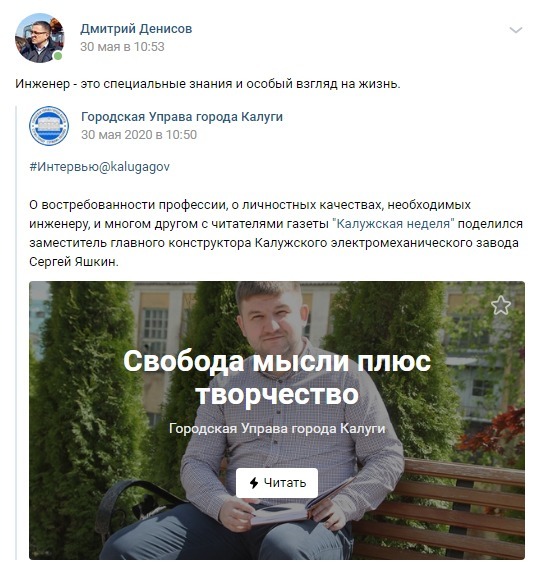Open the article headline Свобода мысли плюс творчество
The width and height of the screenshot is (536, 566).
[277, 377]
